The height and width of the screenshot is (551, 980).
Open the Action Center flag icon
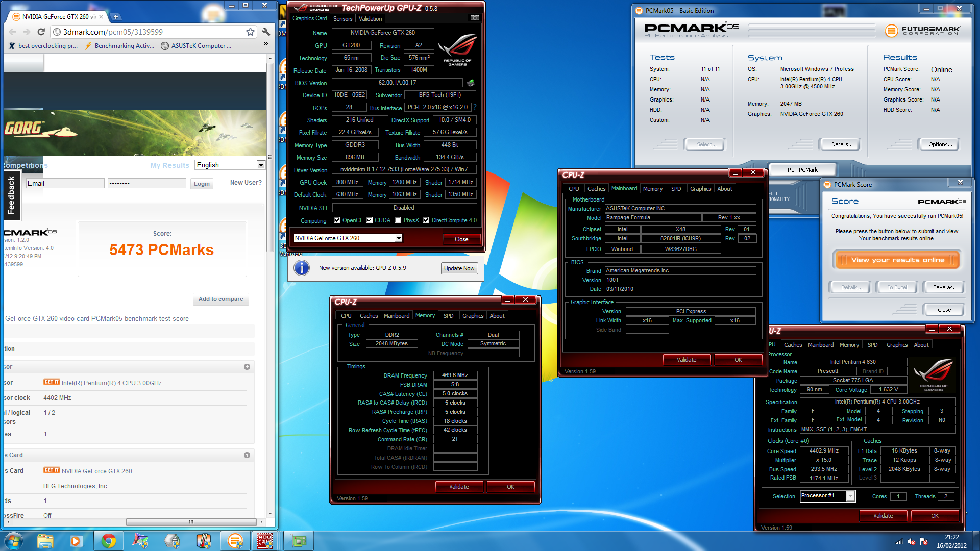point(924,541)
